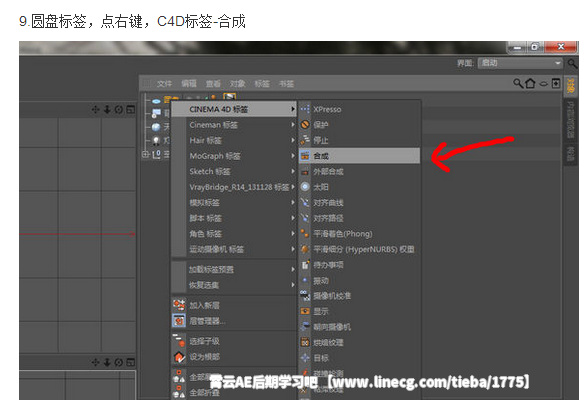Select the 振动 vibrate tag entry
Screen dimensions: 580x401
click(x=359, y=280)
